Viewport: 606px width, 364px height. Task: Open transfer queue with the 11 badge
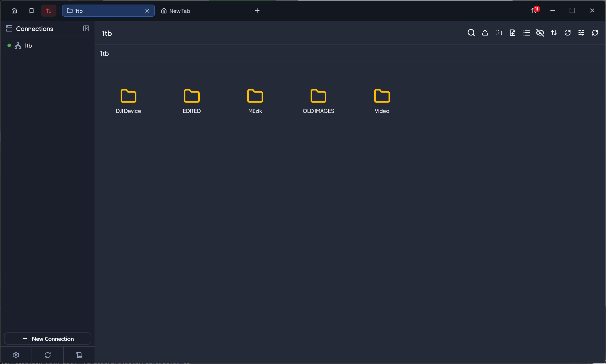(535, 10)
